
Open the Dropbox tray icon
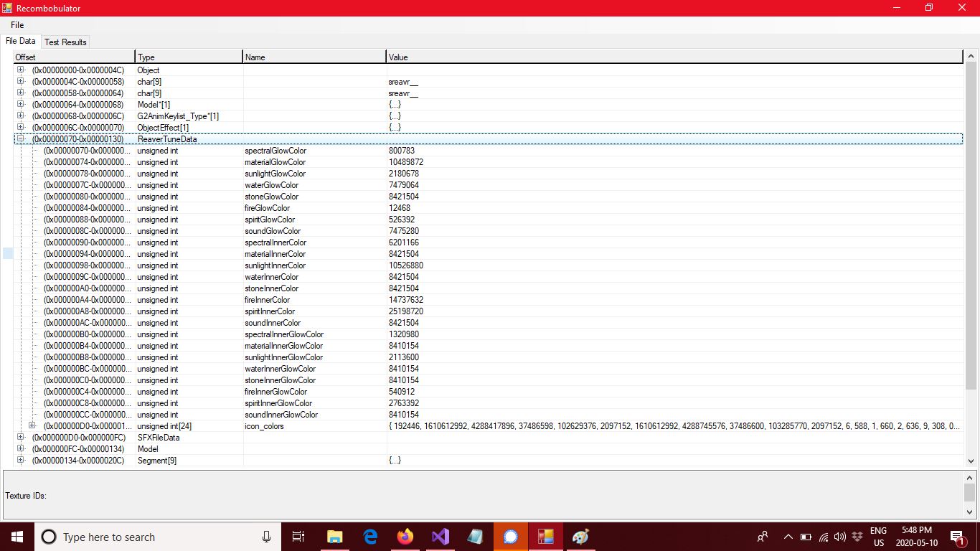(x=857, y=537)
